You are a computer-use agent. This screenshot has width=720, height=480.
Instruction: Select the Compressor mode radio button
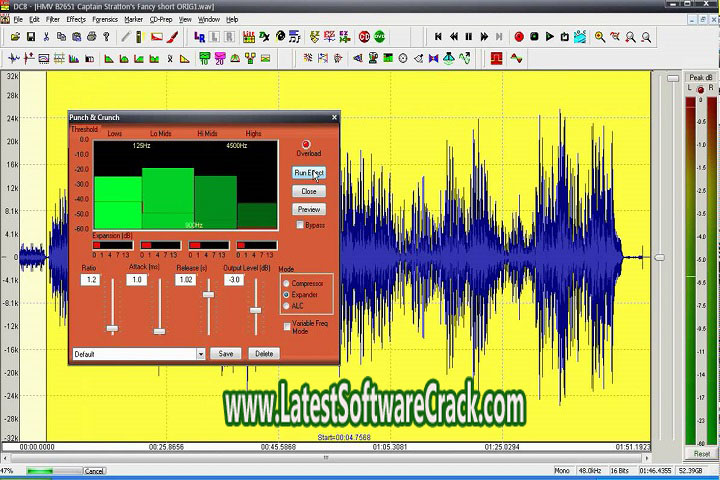[x=287, y=284]
